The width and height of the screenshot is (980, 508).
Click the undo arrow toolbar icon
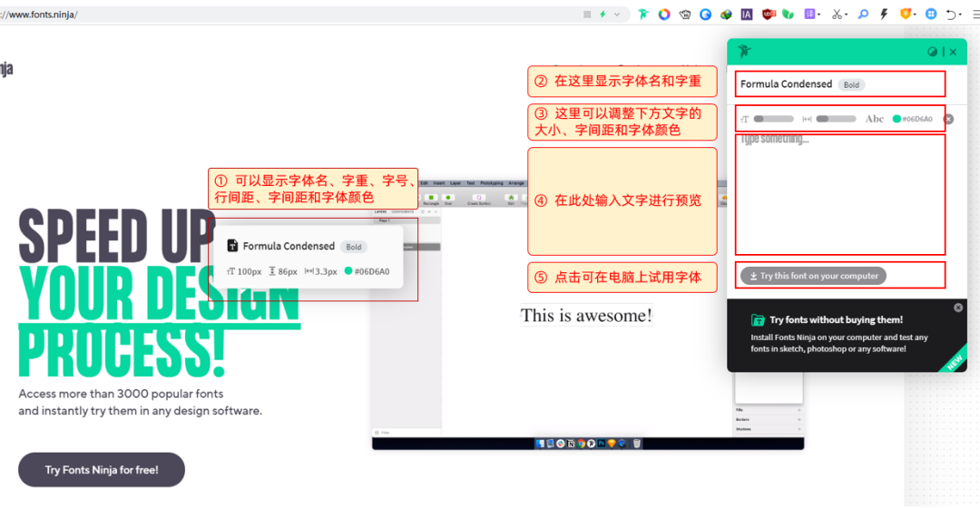point(951,15)
